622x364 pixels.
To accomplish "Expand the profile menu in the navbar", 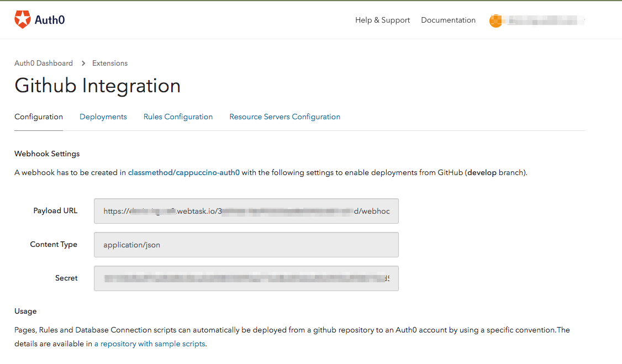I will [x=536, y=20].
